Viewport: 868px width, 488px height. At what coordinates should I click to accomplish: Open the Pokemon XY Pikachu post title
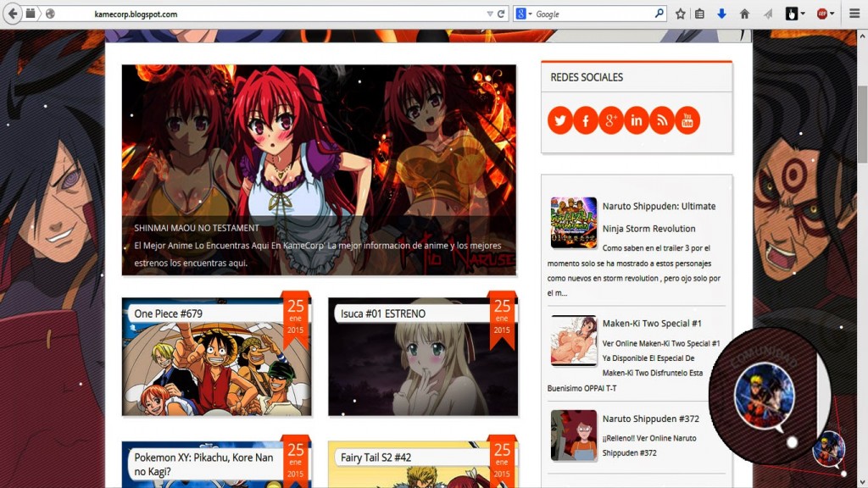coord(203,464)
